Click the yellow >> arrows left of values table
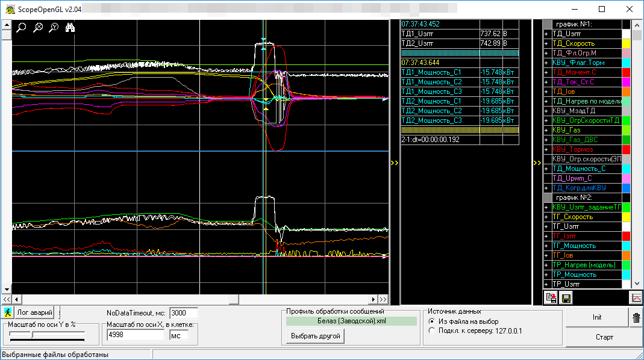Image resolution: width=644 pixels, height=360 pixels. (x=394, y=163)
